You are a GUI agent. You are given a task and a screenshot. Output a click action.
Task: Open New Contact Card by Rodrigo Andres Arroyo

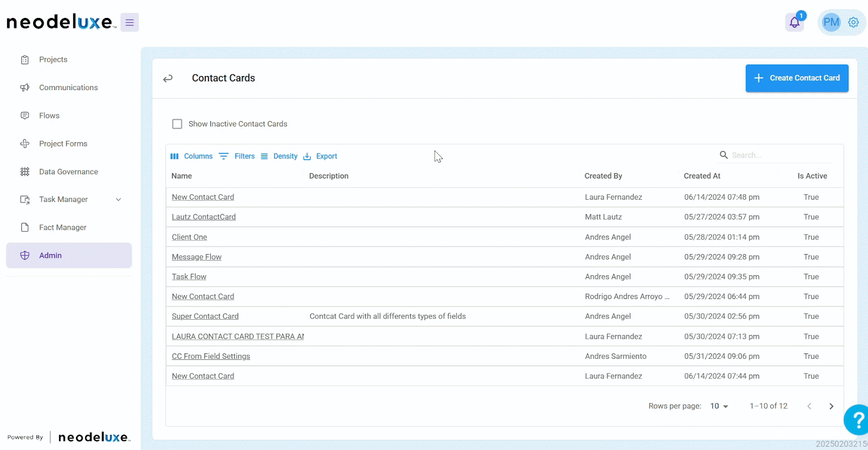203,297
